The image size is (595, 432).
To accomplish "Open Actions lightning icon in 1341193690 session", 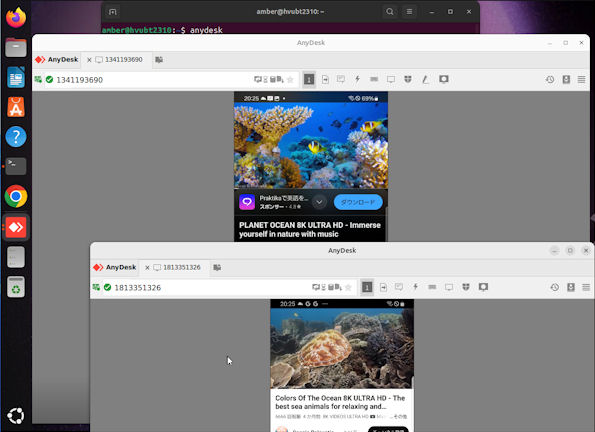I will coord(357,79).
